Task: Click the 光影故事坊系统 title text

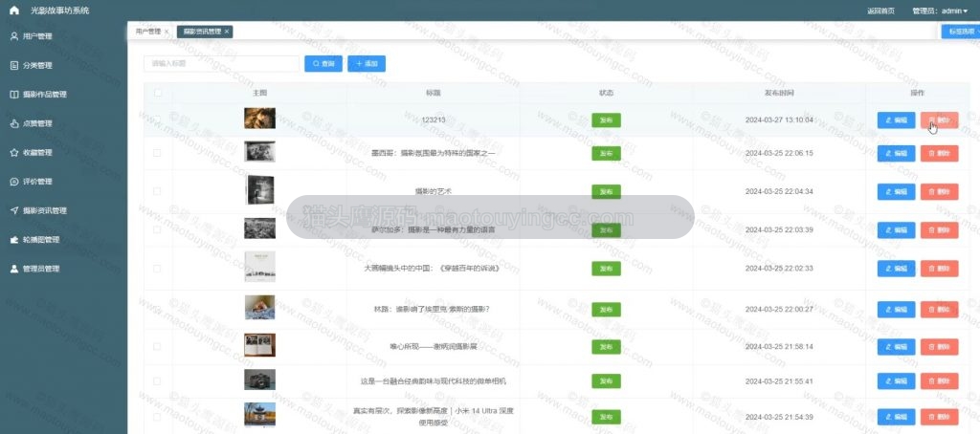Action: pyautogui.click(x=60, y=11)
